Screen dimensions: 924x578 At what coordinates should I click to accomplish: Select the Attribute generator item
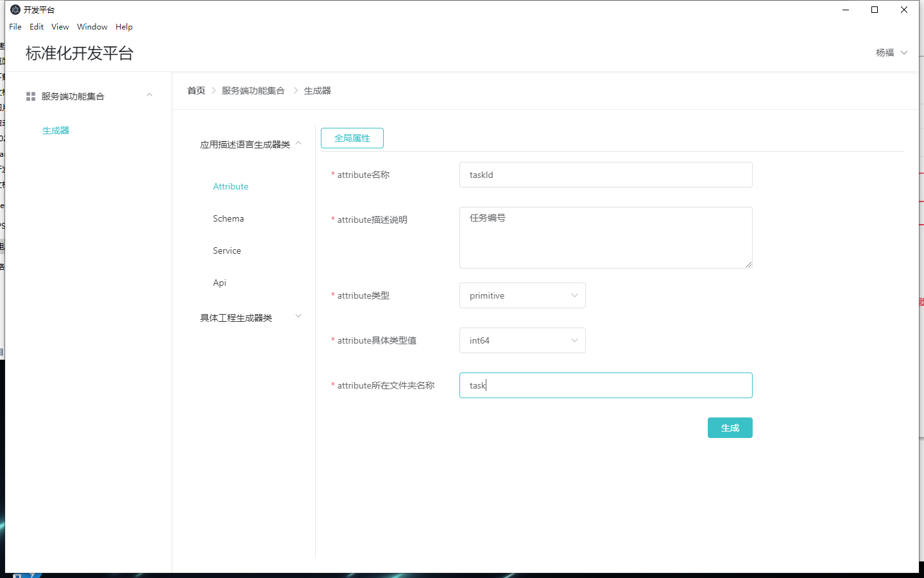[231, 186]
